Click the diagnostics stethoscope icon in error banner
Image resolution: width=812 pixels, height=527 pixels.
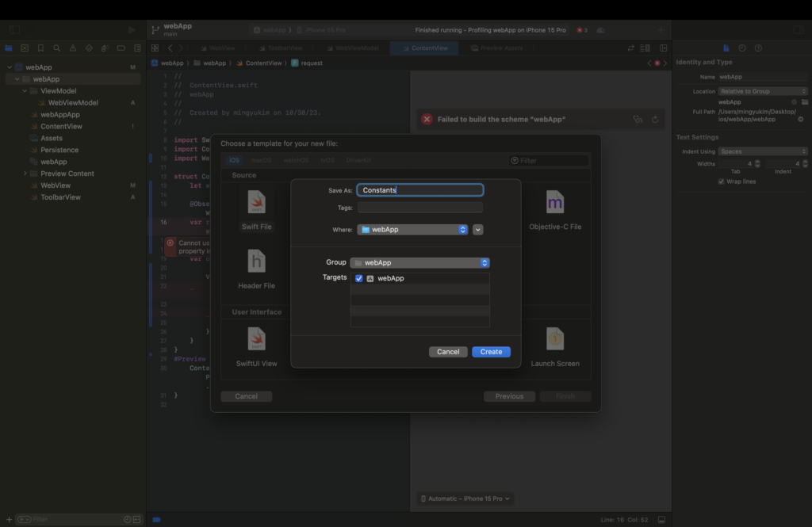pos(638,119)
